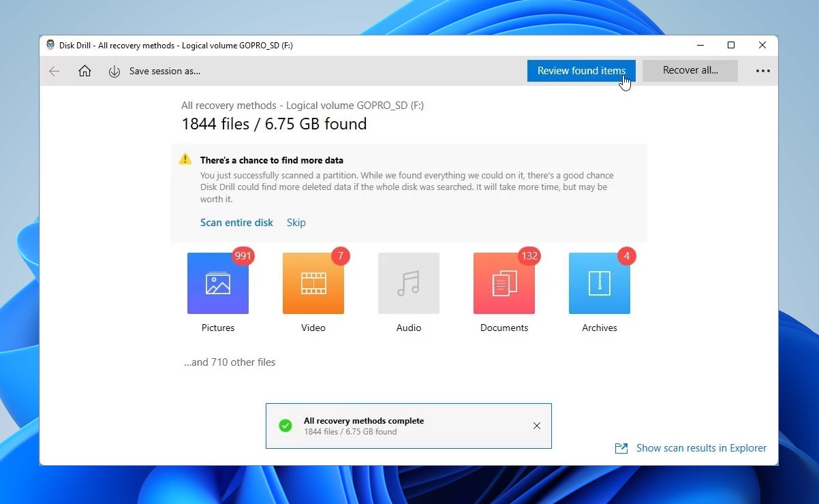Select the Audio category tile
This screenshot has width=819, height=504.
409,283
